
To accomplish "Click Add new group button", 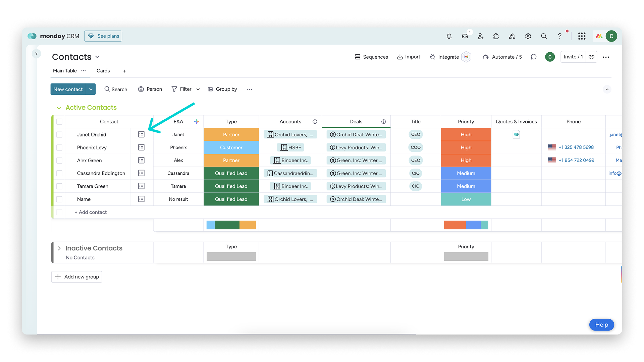I will click(x=76, y=277).
